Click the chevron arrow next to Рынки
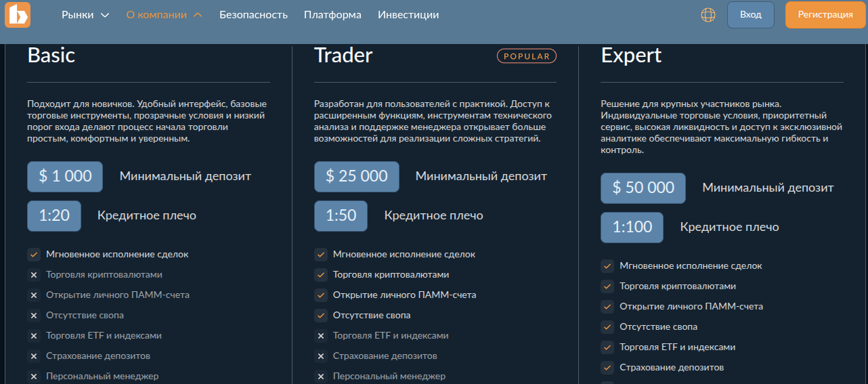The image size is (868, 384). click(x=105, y=15)
